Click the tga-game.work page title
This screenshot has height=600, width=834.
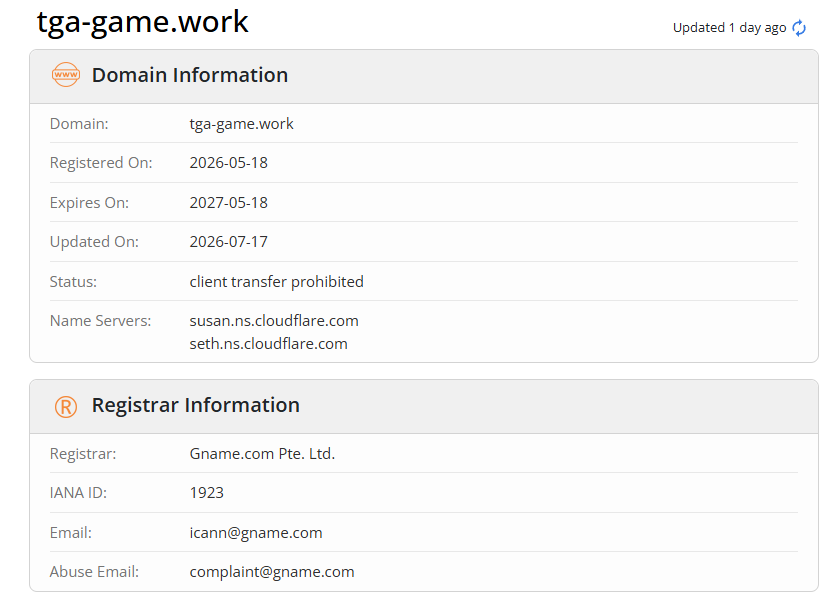click(x=143, y=22)
